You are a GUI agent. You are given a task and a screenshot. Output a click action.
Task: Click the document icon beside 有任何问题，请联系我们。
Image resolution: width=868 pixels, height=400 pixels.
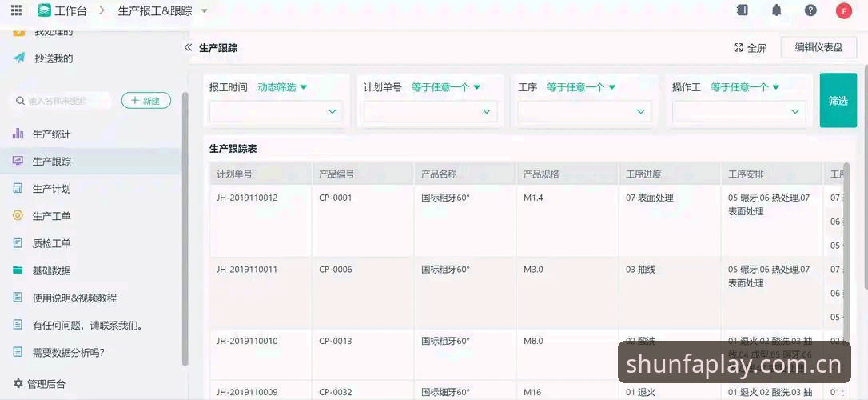18,325
